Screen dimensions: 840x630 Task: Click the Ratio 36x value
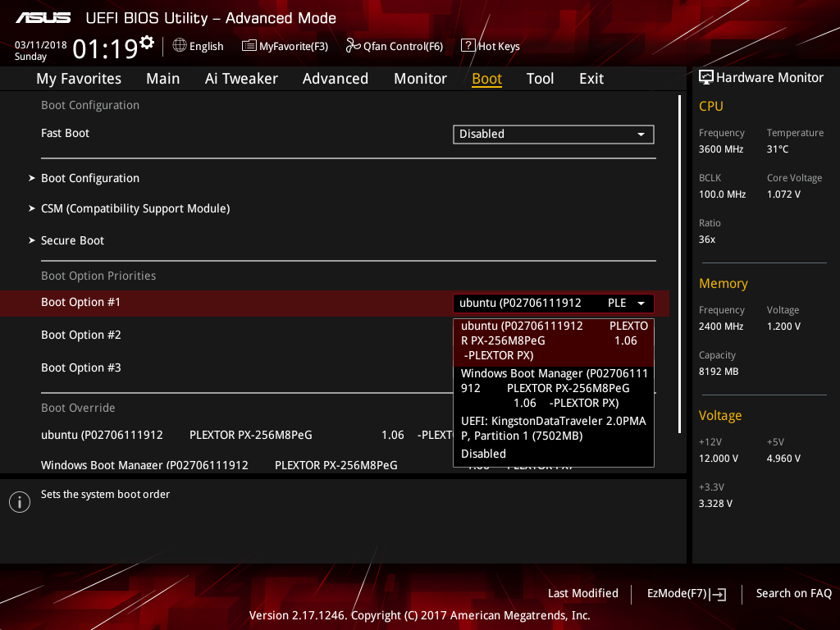pyautogui.click(x=706, y=240)
